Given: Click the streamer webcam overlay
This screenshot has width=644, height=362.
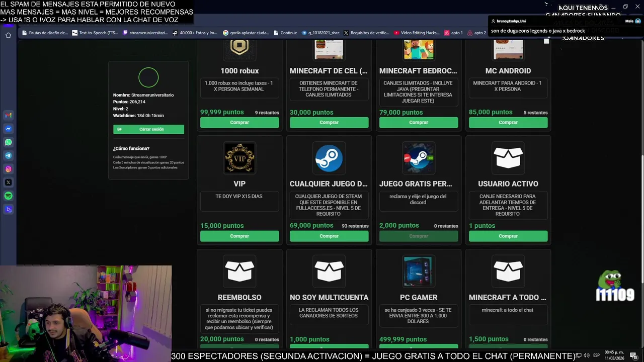Looking at the screenshot, I should pos(86,314).
